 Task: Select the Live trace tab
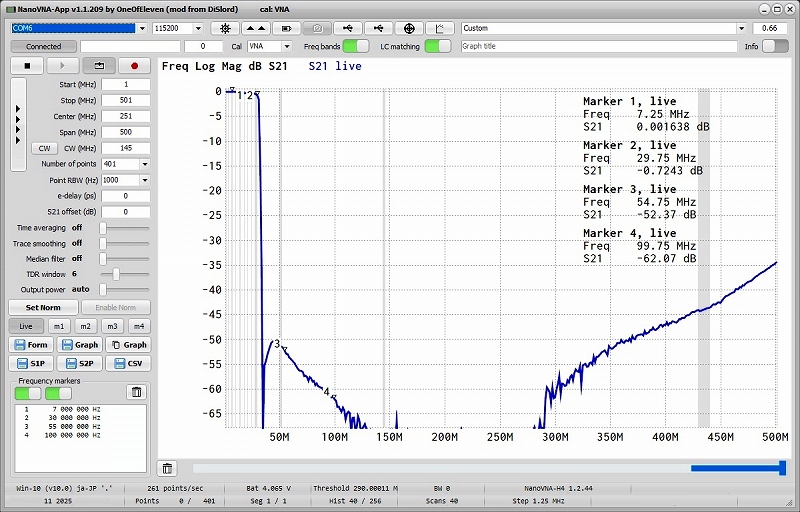(x=26, y=326)
